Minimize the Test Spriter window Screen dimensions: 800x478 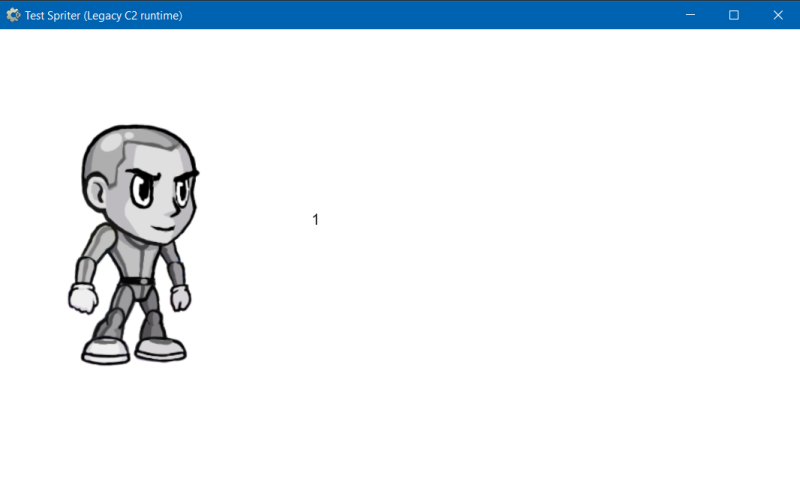pyautogui.click(x=690, y=15)
